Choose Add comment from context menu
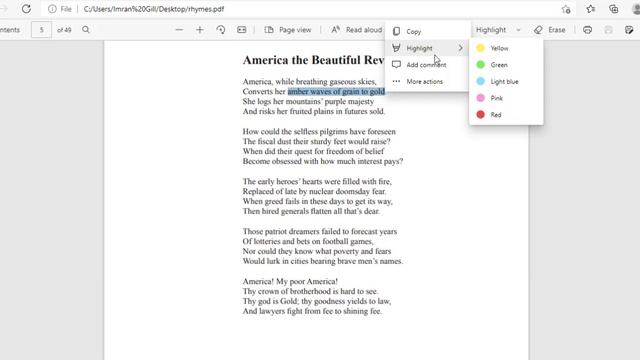Viewport: 640px width, 360px height. pos(427,64)
